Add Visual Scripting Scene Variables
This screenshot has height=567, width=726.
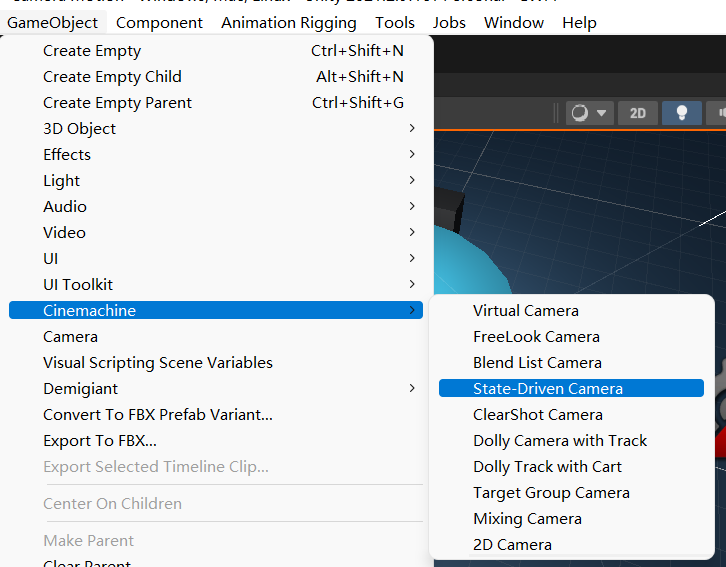point(158,362)
